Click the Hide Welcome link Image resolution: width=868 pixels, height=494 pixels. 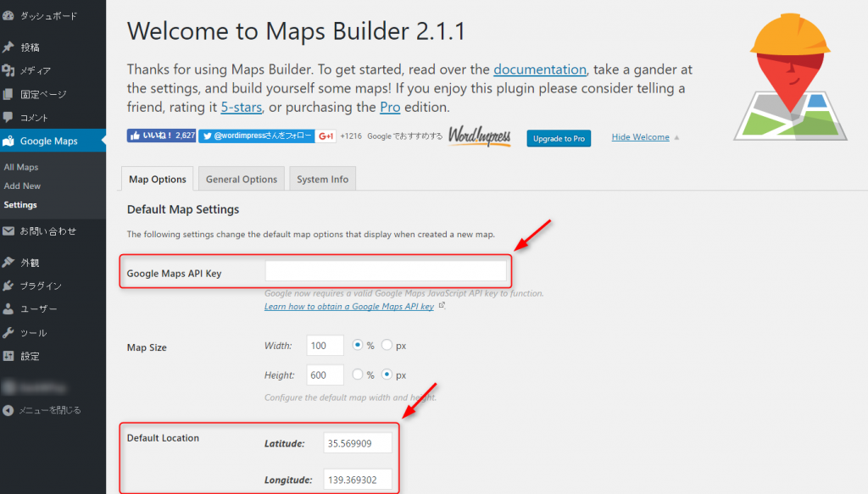(641, 137)
